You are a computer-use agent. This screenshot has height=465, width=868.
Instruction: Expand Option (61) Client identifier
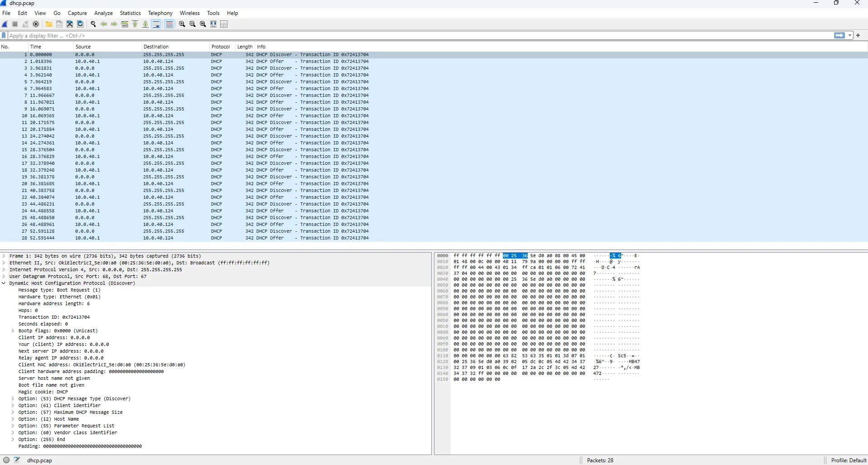13,405
